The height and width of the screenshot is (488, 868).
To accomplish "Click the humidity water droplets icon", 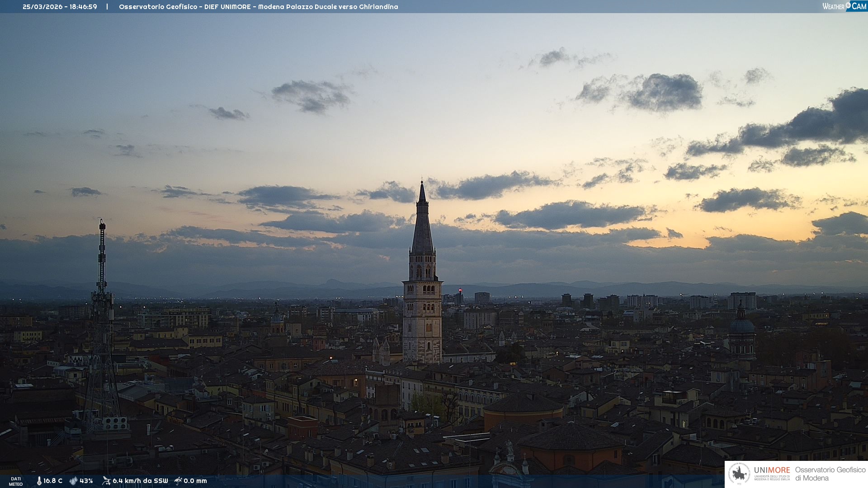I will (x=73, y=481).
